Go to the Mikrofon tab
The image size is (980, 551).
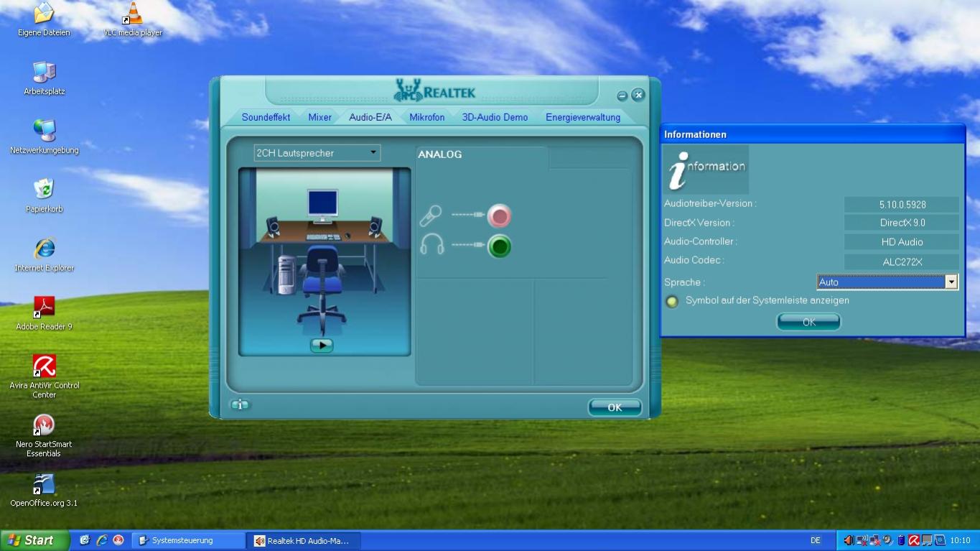(427, 117)
